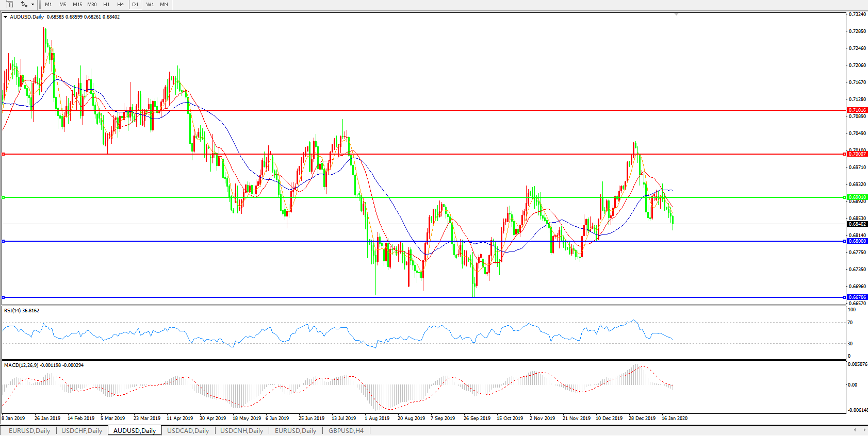Select the text label drawing tool

point(9,5)
